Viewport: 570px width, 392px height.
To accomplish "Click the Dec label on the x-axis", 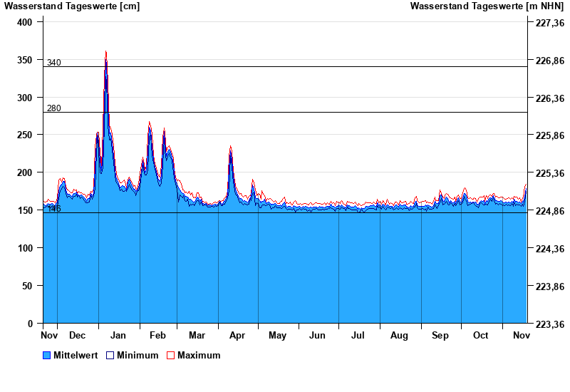I will [x=78, y=335].
